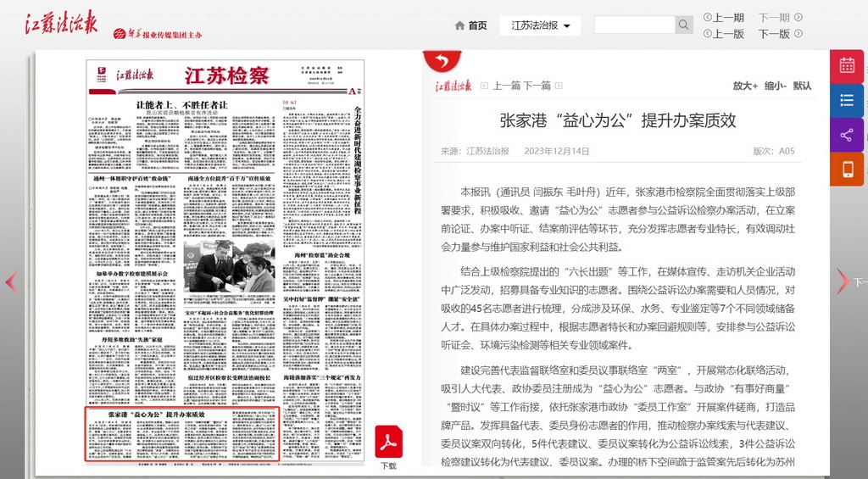Reset text size with 默认

(802, 86)
